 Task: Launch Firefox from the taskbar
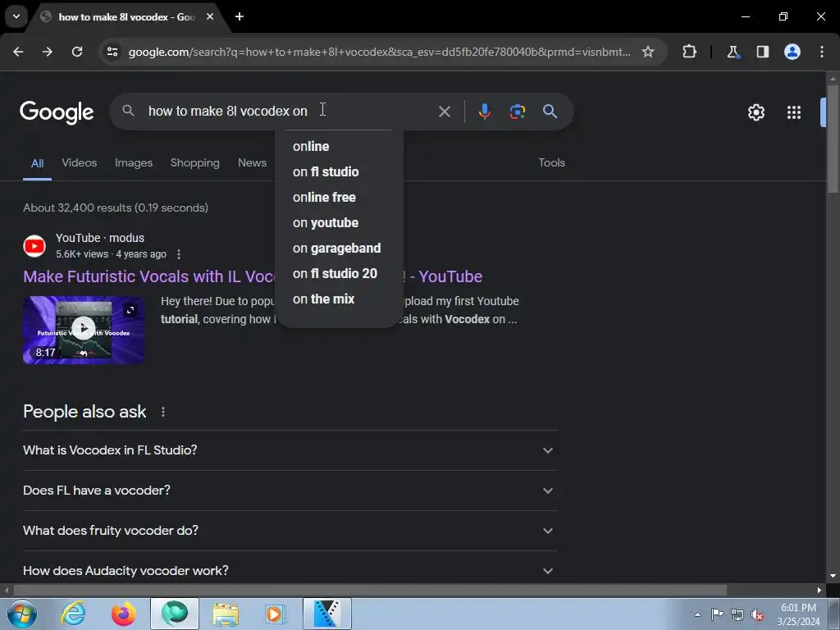pyautogui.click(x=123, y=614)
